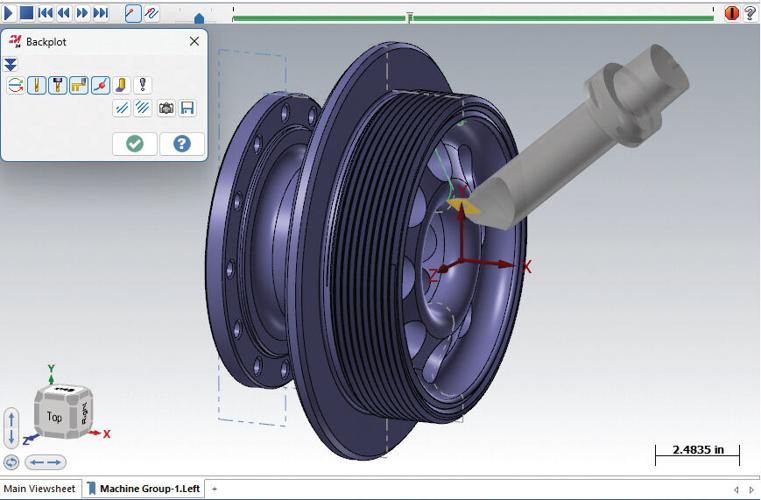Confirm Backplot with green checkmark OK button
Screen dimensions: 761x500
click(135, 144)
